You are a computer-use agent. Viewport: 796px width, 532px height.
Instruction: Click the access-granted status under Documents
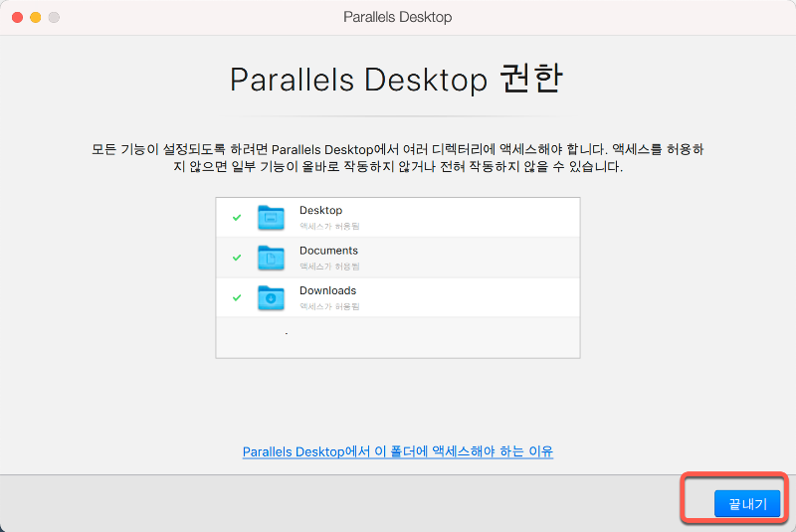point(329,266)
